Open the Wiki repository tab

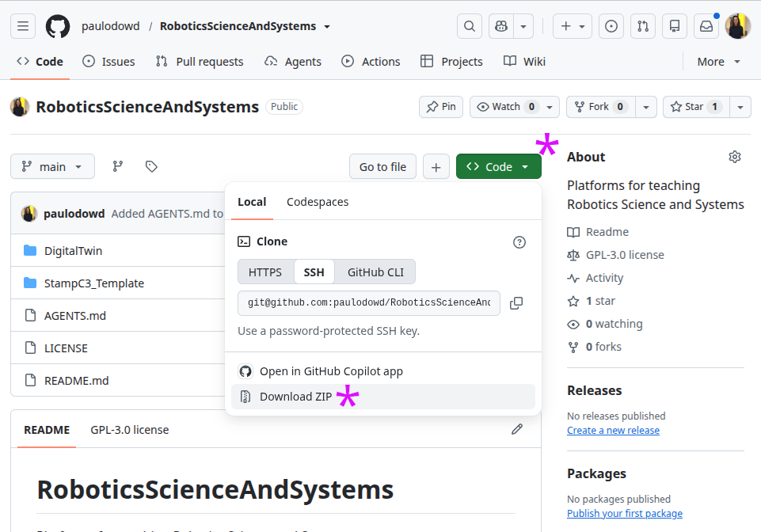524,62
